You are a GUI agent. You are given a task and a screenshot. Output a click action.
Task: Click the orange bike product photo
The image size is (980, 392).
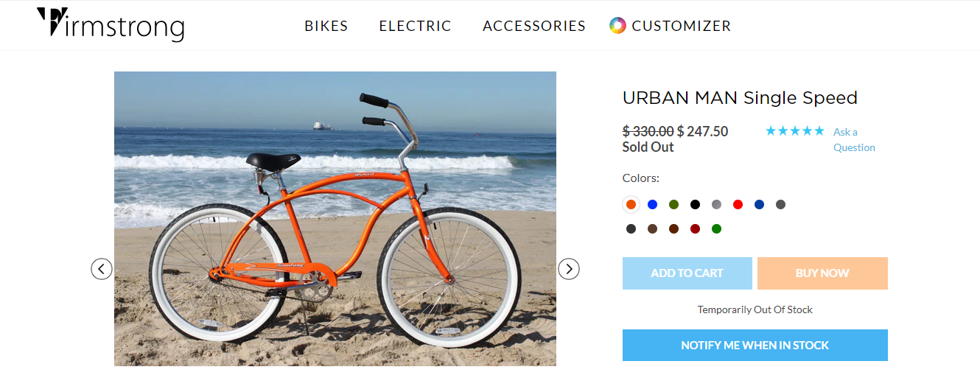[x=335, y=218]
